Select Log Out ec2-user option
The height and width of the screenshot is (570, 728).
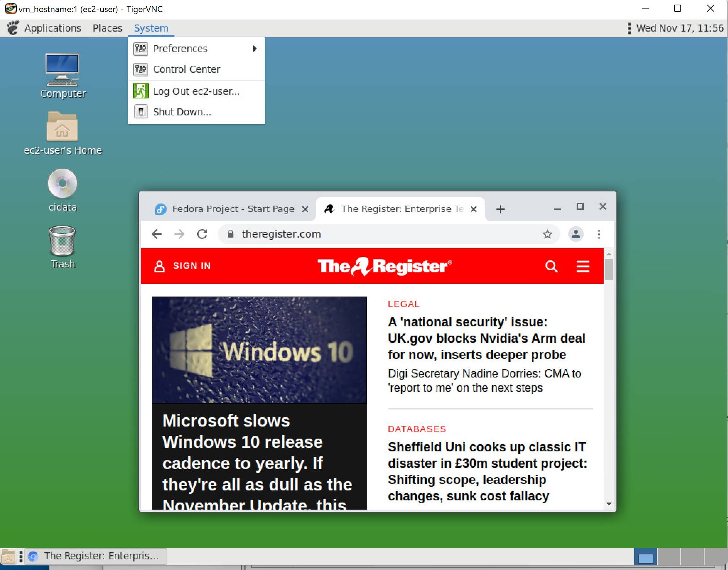click(x=195, y=91)
